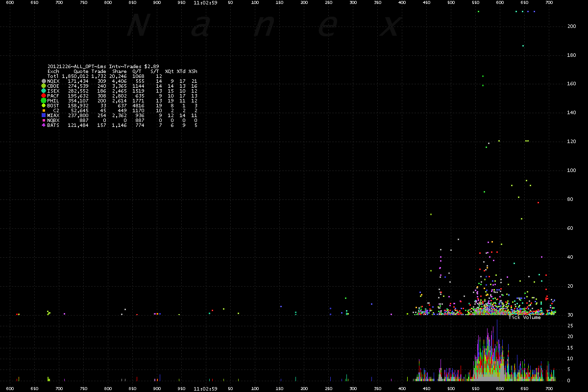Click the MIAX exchange label

tap(53, 115)
